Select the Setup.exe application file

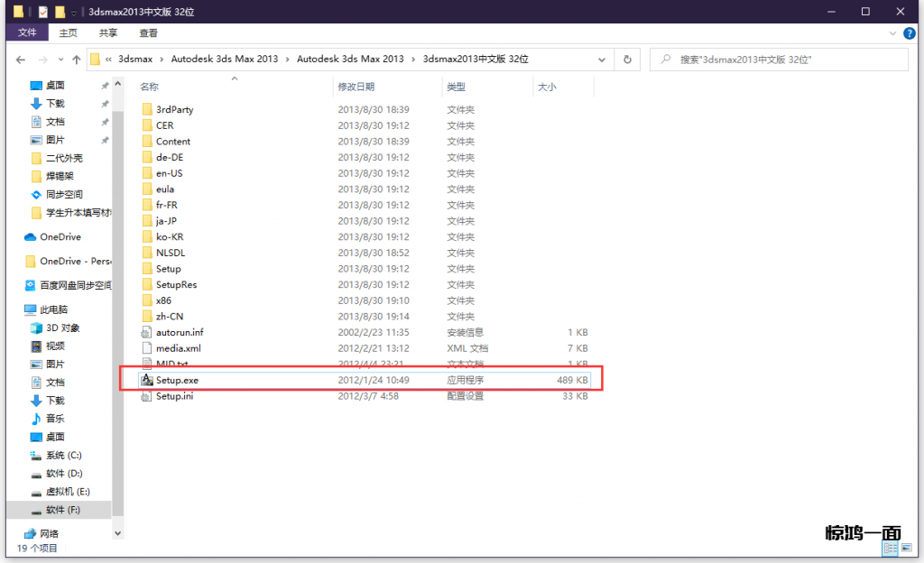tap(177, 381)
